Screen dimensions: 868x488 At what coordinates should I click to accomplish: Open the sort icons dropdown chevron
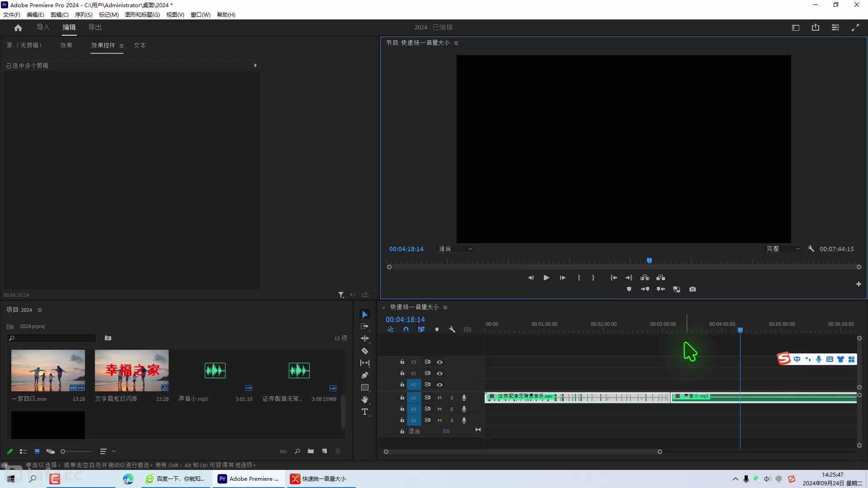(113, 451)
